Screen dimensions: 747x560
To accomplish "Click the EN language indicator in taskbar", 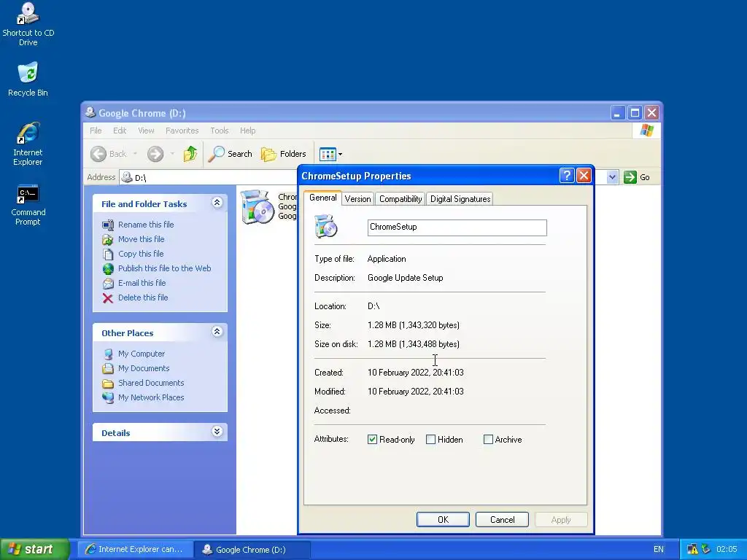I will pos(659,549).
